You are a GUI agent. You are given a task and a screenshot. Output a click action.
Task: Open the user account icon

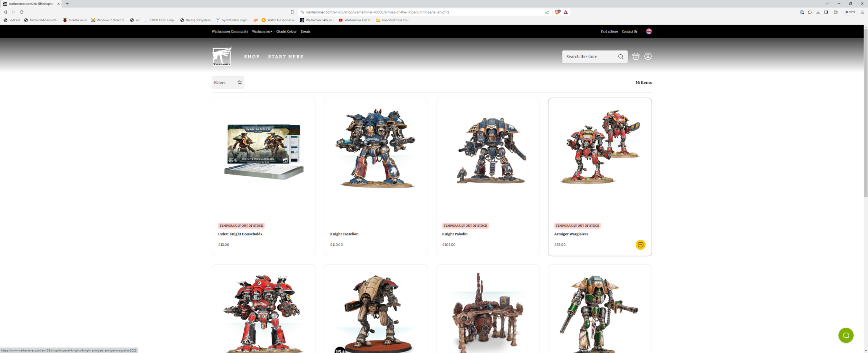coord(648,56)
